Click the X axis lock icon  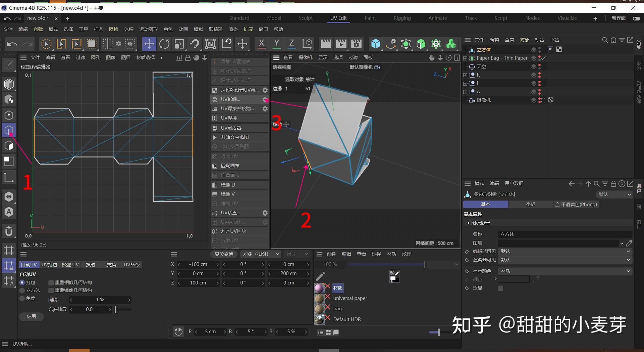click(261, 44)
